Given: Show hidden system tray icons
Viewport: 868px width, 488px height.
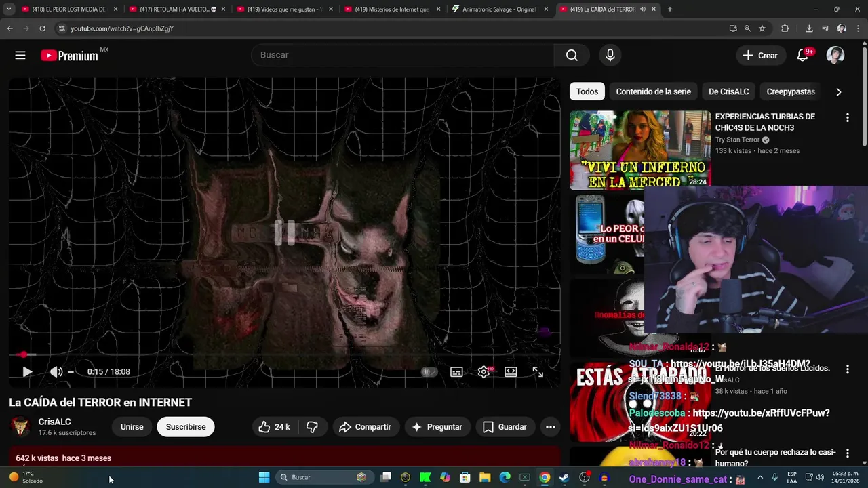Looking at the screenshot, I should coord(759,478).
